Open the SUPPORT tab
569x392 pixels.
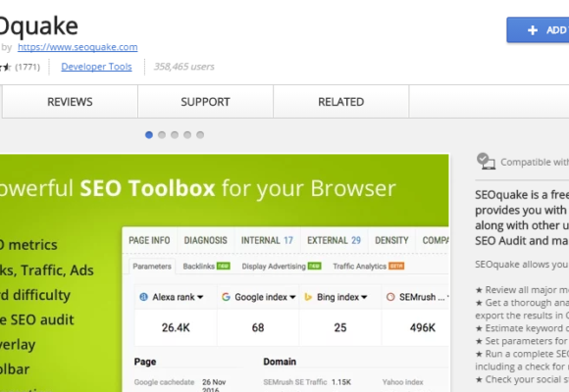coord(205,102)
